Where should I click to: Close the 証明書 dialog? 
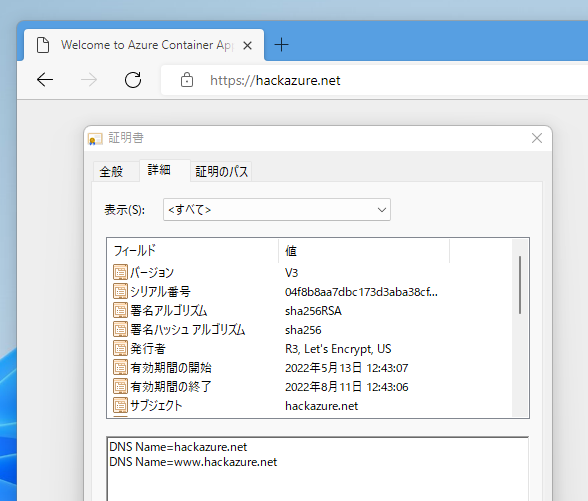tap(537, 138)
